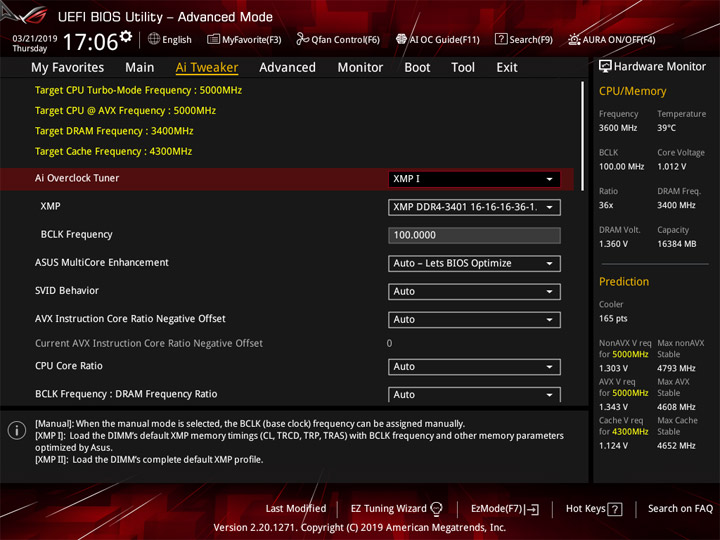The height and width of the screenshot is (540, 720).
Task: Click the 17:06 clock display
Action: pos(90,42)
